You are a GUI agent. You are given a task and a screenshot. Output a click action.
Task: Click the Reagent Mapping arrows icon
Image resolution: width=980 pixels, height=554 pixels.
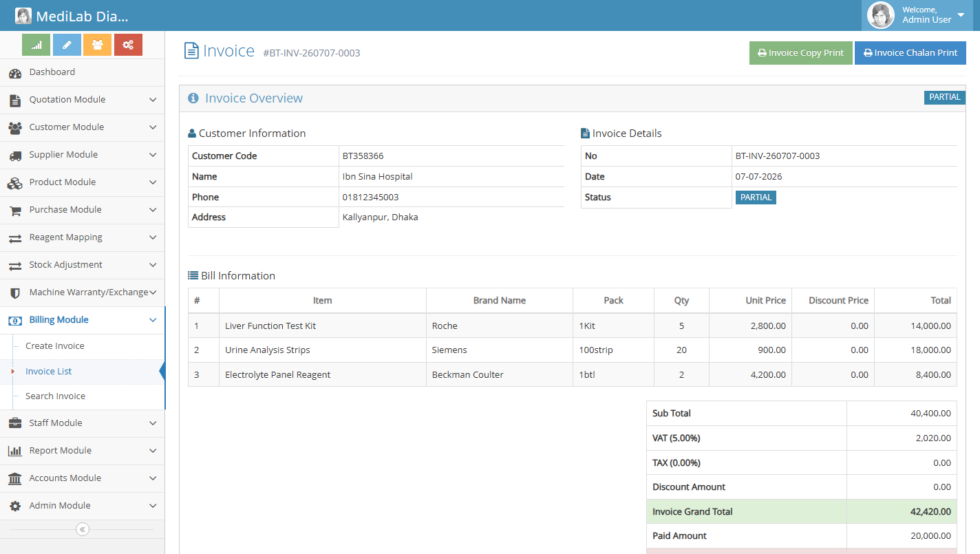(15, 238)
